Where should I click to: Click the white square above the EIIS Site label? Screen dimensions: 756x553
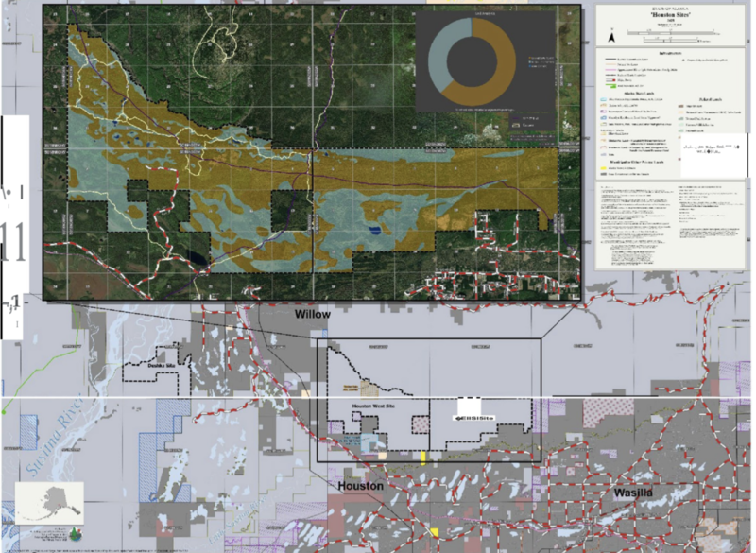(469, 406)
